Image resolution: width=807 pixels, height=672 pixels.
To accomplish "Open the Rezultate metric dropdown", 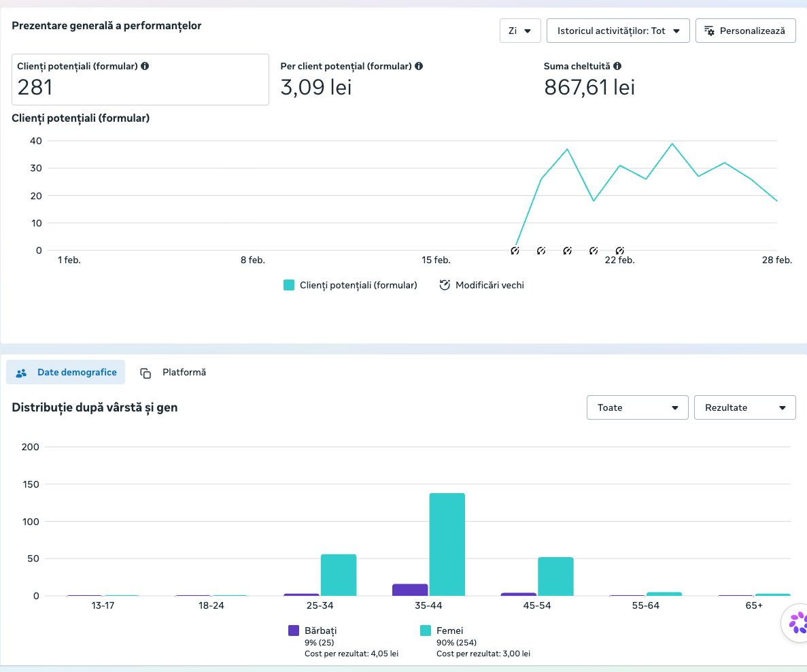I will 744,407.
